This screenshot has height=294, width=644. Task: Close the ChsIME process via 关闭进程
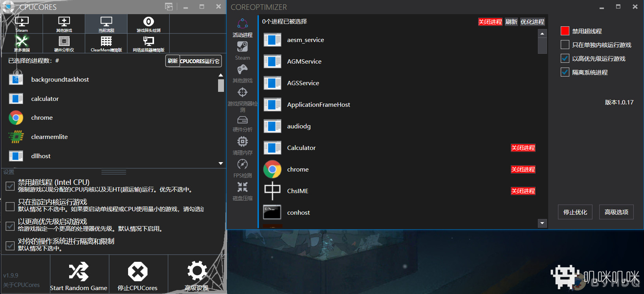tap(523, 191)
